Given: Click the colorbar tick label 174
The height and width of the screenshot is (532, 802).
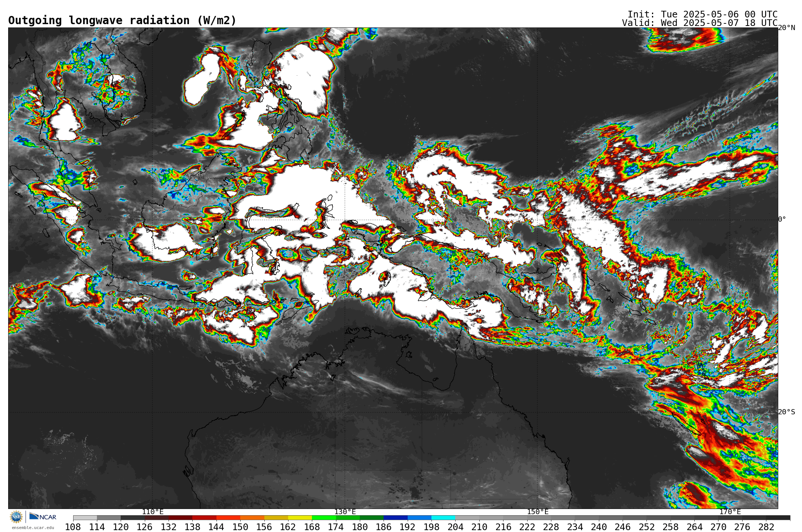Looking at the screenshot, I should click(x=336, y=527).
